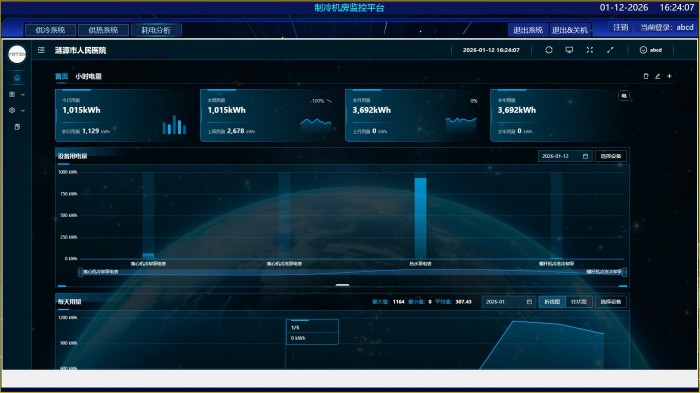The image size is (700, 393).
Task: Select the 首页 page tab
Action: click(x=61, y=76)
